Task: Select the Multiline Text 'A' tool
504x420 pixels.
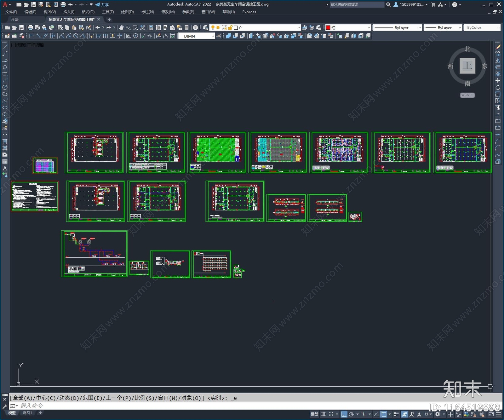Action: pos(5,168)
